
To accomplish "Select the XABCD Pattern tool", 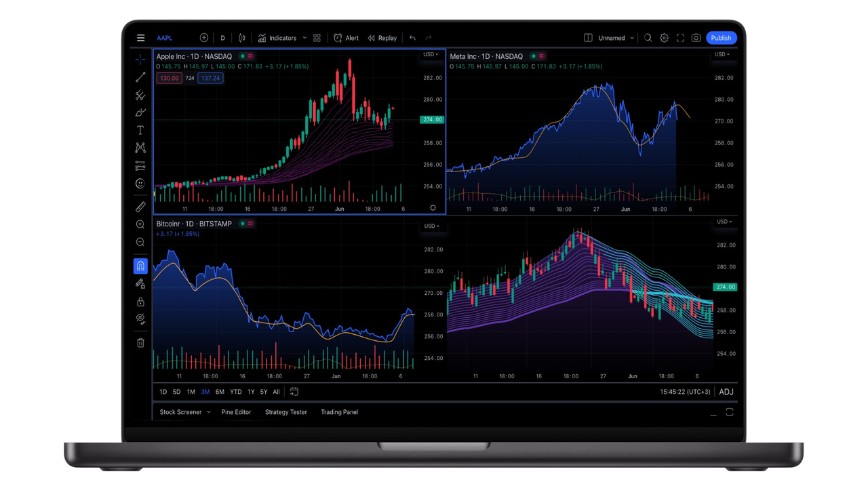I will 140,148.
